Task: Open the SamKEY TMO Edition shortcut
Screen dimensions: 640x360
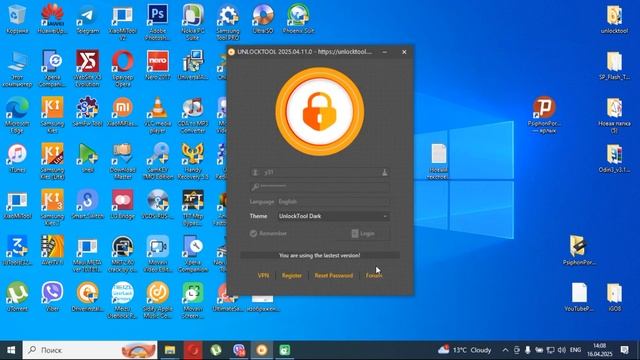Action: 158,162
